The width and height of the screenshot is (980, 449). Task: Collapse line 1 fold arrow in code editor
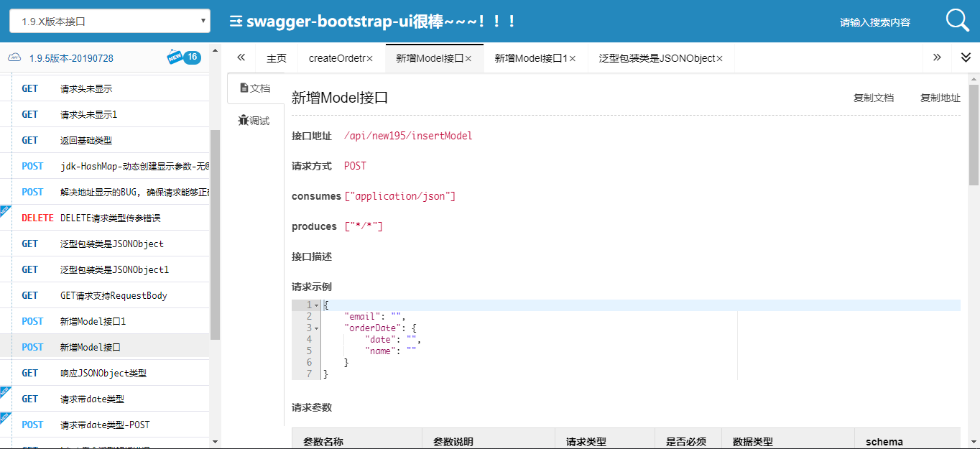click(x=317, y=305)
